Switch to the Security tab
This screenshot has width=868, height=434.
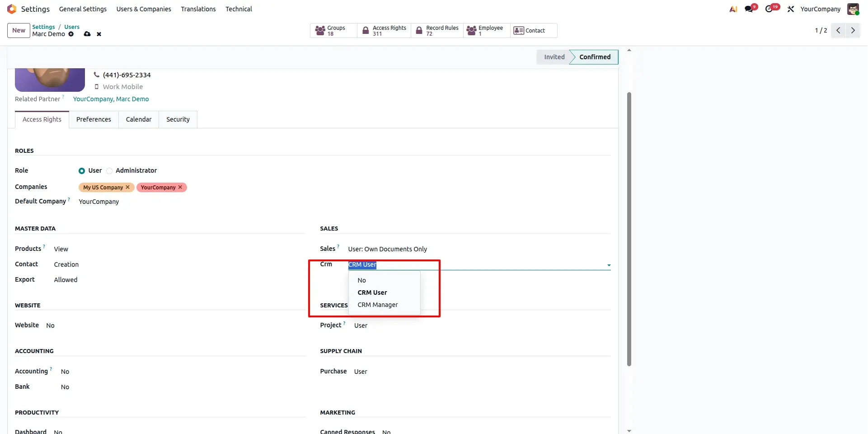pos(178,119)
